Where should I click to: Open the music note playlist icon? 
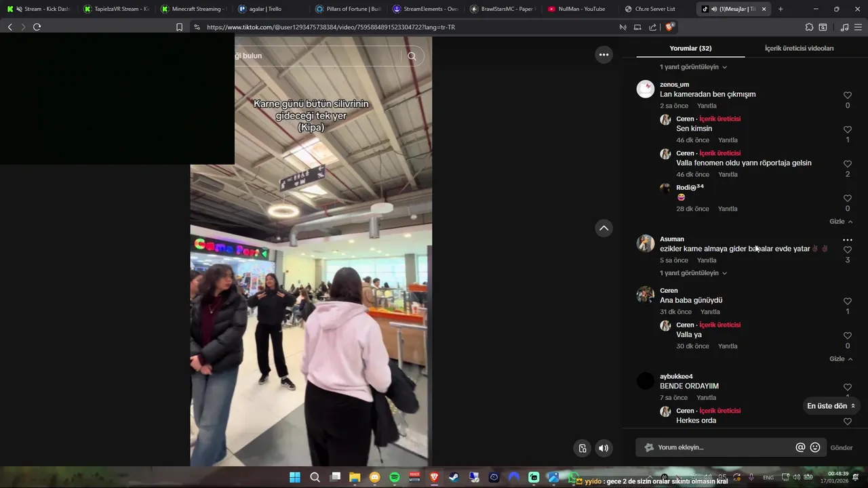click(844, 27)
